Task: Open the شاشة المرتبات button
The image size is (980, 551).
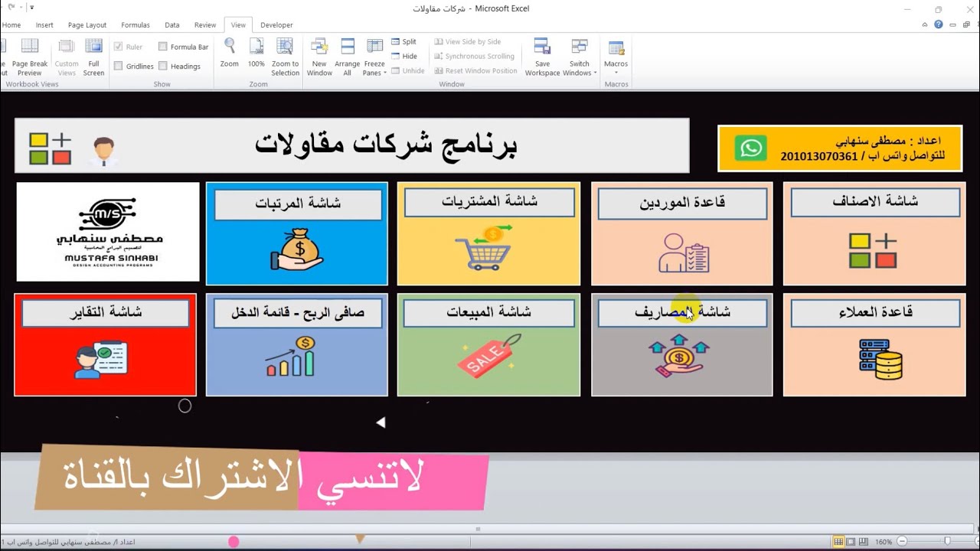Action: click(x=298, y=204)
